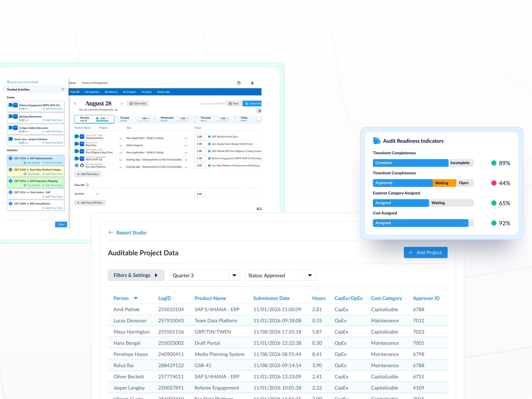Image resolution: width=532 pixels, height=399 pixels.
Task: Click the Tracked Activities filter funnel icon
Action: coord(63,90)
